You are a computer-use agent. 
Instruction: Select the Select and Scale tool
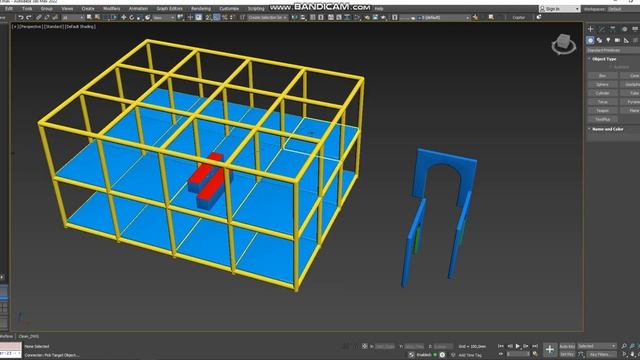140,18
